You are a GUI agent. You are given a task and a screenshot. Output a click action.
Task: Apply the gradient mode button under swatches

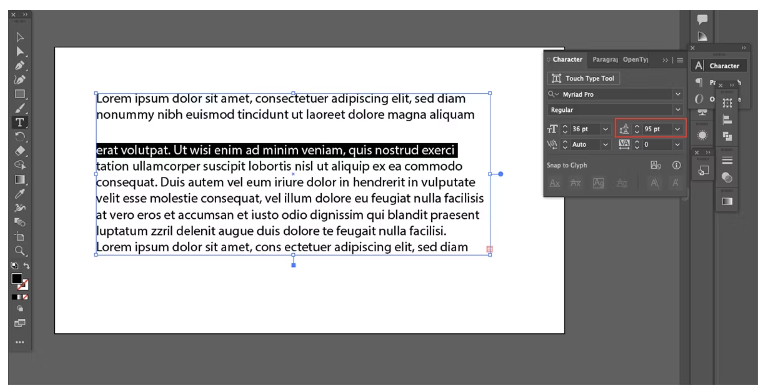click(20, 297)
